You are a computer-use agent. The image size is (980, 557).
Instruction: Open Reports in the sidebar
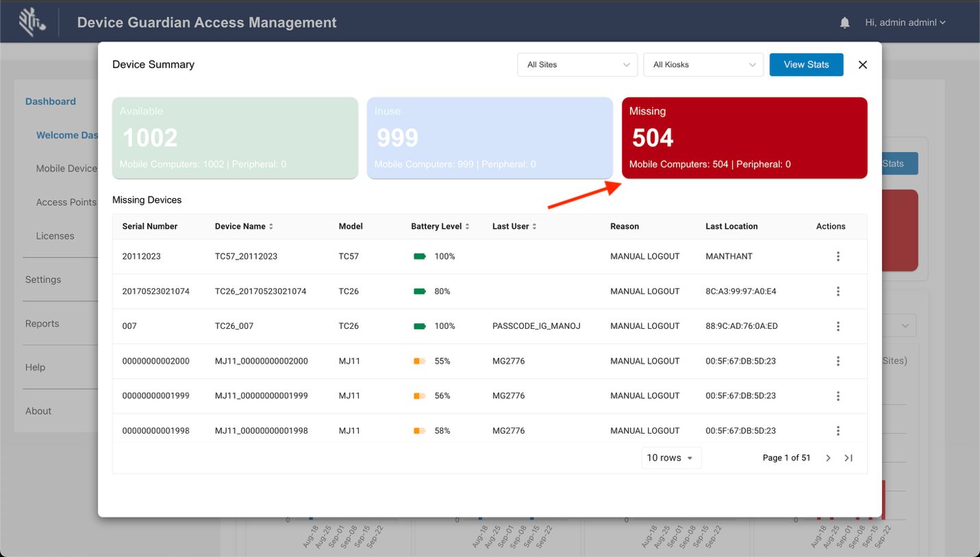coord(42,323)
